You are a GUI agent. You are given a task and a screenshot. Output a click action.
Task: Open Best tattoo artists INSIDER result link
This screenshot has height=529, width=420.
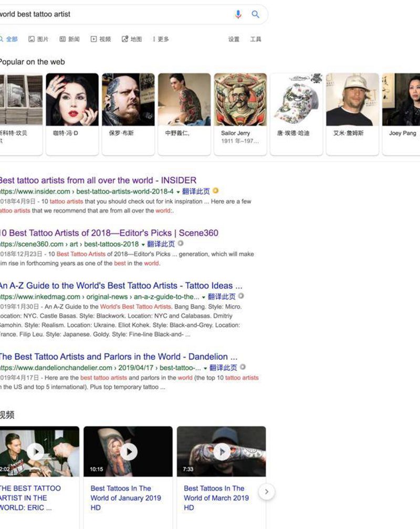click(x=98, y=180)
